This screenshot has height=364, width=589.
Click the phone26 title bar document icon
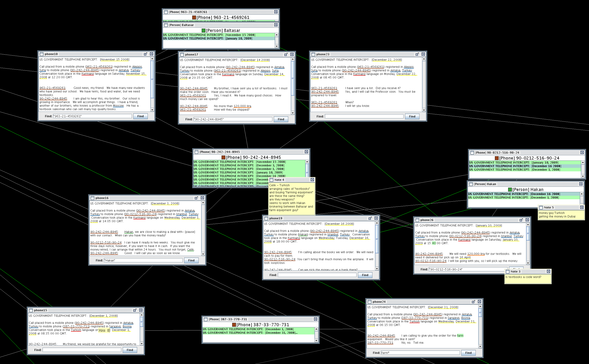[x=417, y=220]
